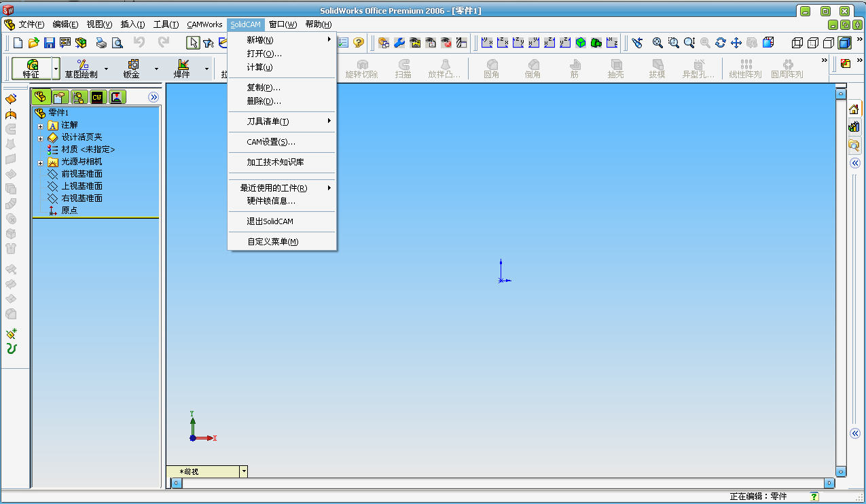The width and height of the screenshot is (866, 504).
Task: Open the 钣金 dropdown arrow
Action: [156, 69]
